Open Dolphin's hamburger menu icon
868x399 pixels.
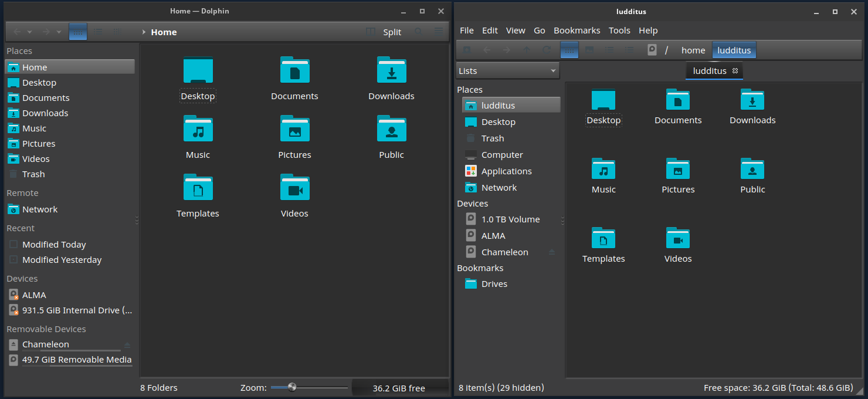[439, 32]
